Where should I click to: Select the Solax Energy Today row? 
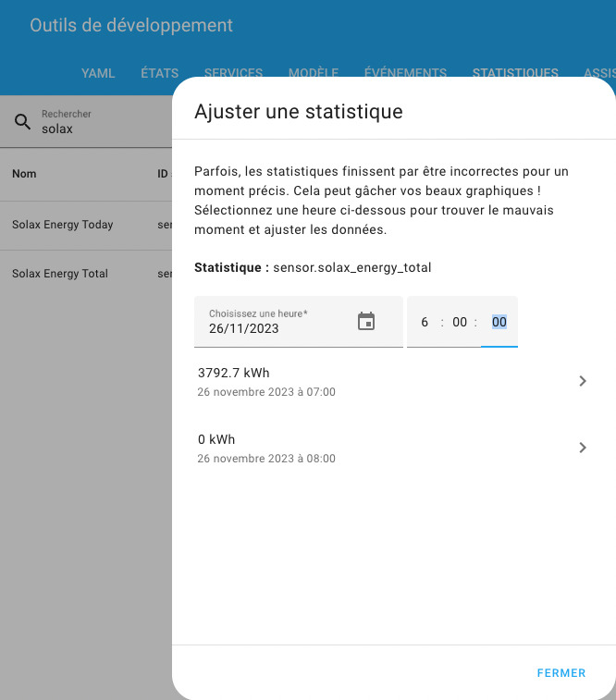click(86, 225)
